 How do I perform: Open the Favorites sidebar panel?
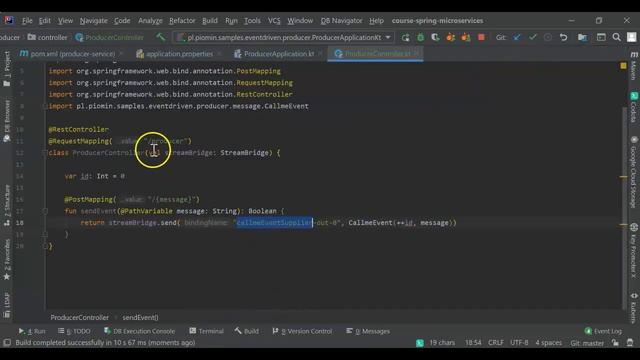tap(7, 260)
